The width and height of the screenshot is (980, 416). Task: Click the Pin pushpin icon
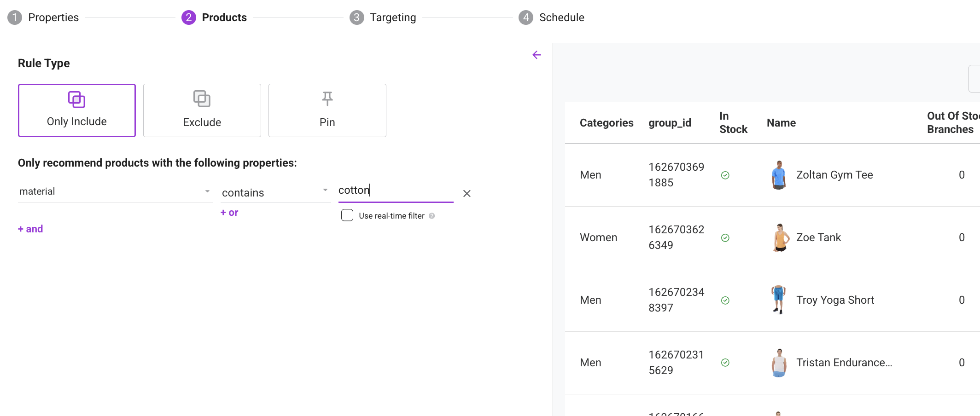[327, 98]
